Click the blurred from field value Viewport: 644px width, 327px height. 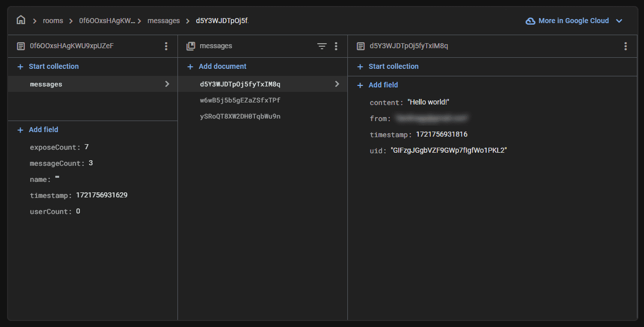click(x=432, y=118)
